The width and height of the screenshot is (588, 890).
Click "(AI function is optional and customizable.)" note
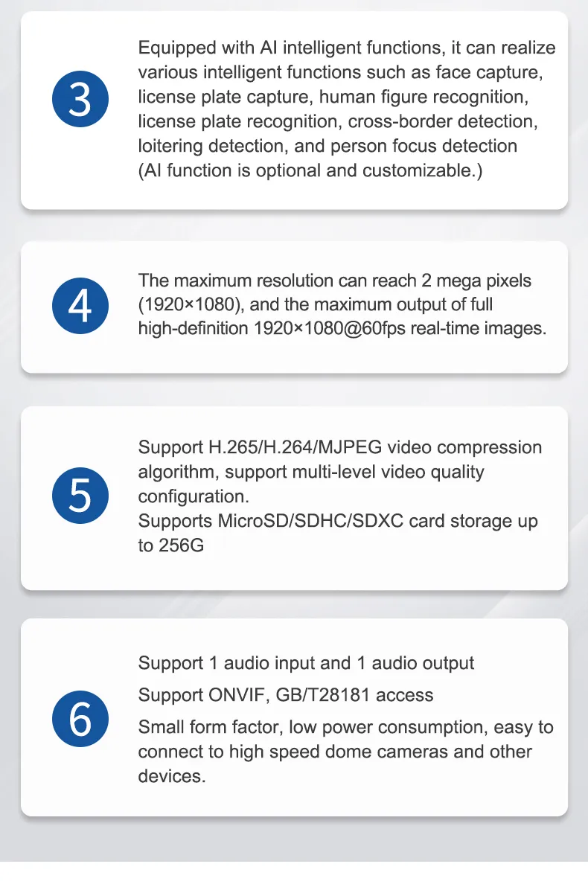(310, 170)
